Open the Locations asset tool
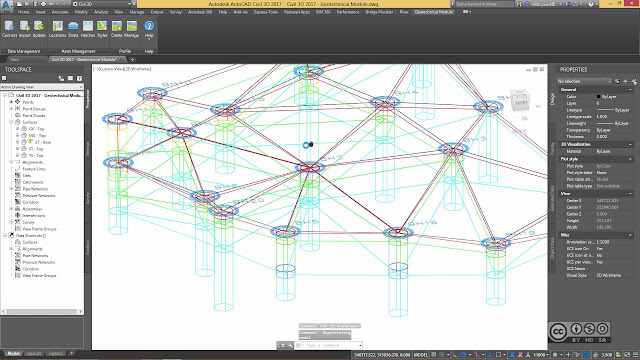 [x=58, y=29]
